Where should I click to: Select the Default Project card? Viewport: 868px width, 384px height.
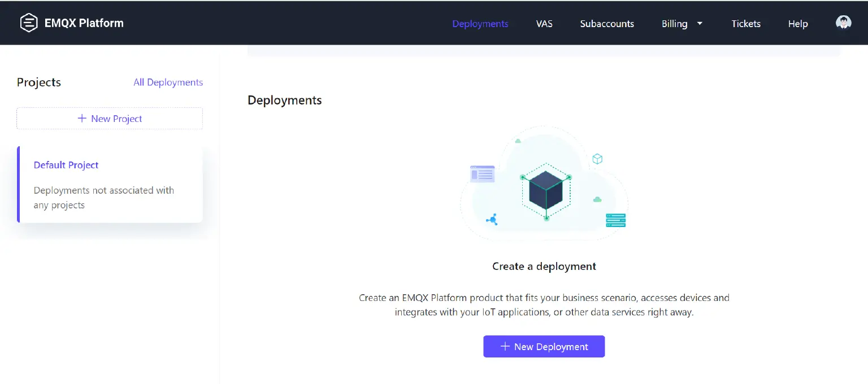pyautogui.click(x=109, y=184)
